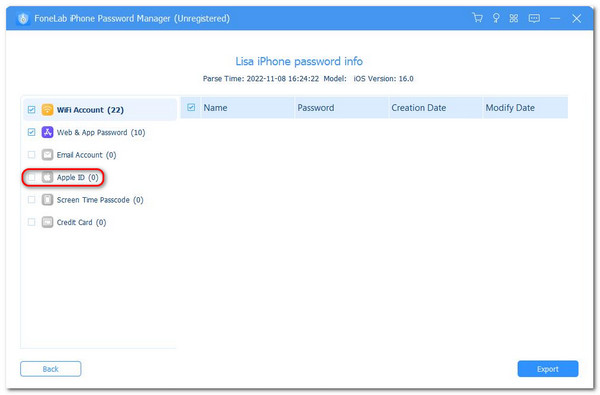Toggle the select-all checkbox beside Name
Screen dimensions: 600x395
tap(191, 108)
